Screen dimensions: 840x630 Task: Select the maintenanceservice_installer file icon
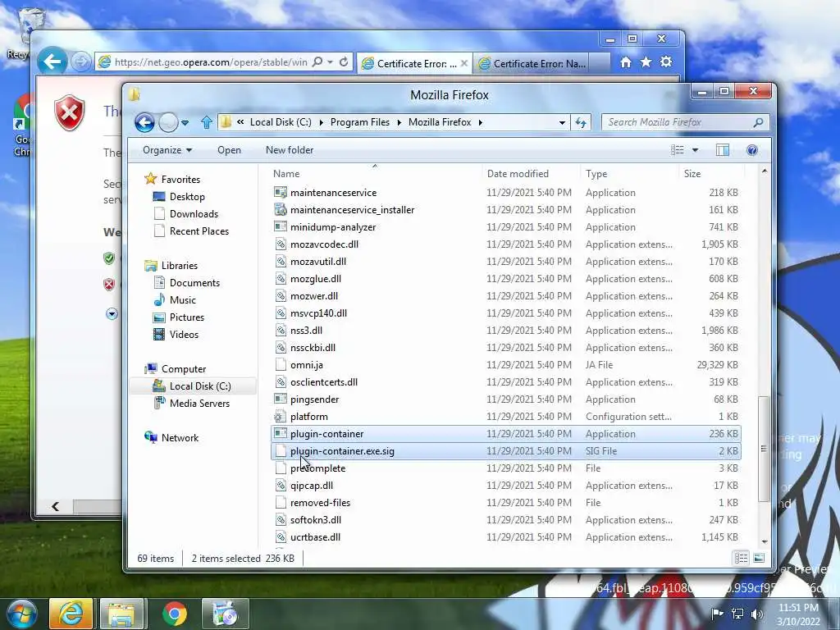click(x=281, y=210)
